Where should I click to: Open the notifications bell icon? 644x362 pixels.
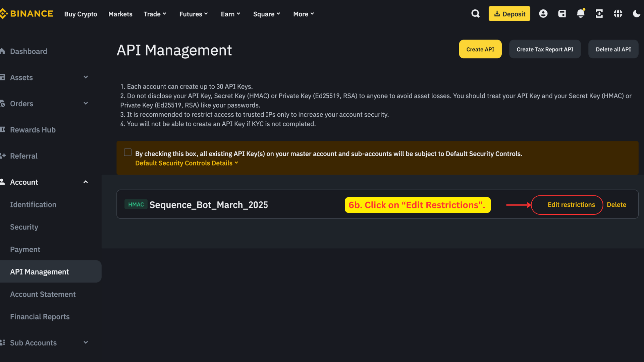coord(581,13)
